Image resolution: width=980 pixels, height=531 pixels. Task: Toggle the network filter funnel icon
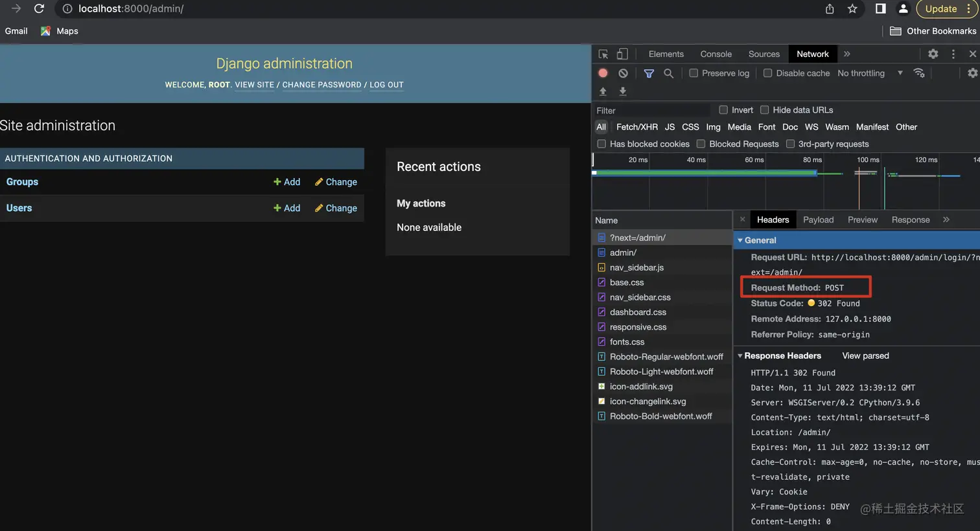(x=649, y=73)
